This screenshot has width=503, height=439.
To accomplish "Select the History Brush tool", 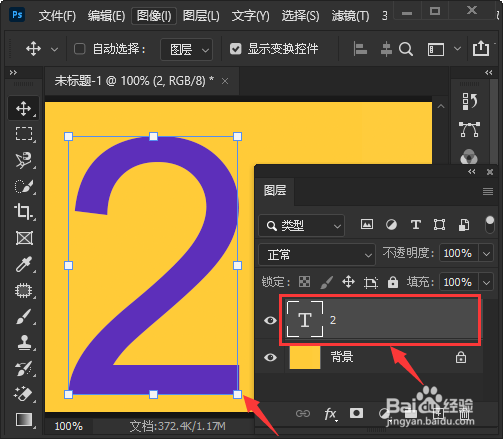I will coord(24,368).
